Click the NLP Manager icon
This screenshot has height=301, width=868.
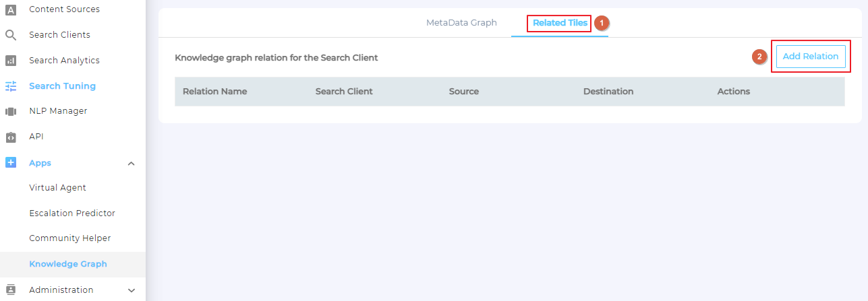[11, 111]
